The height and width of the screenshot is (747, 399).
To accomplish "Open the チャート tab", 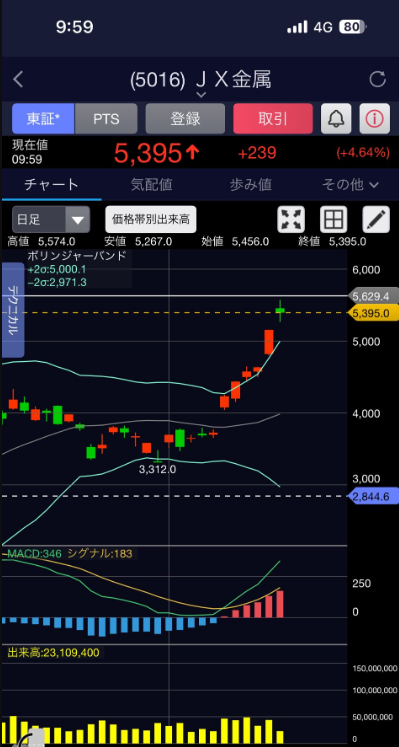I will (51, 184).
